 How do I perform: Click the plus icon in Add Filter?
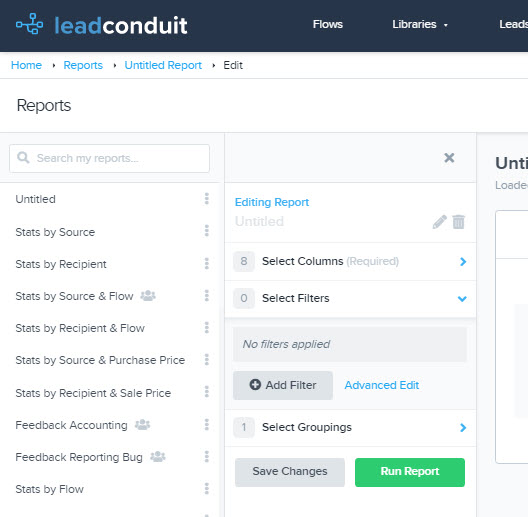tap(255, 385)
